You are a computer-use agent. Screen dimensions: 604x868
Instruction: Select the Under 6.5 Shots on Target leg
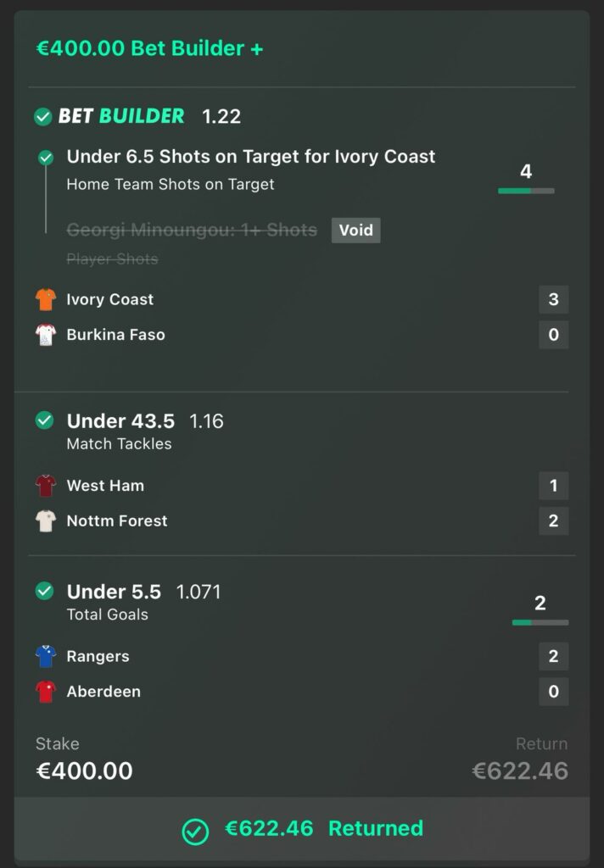coord(250,157)
